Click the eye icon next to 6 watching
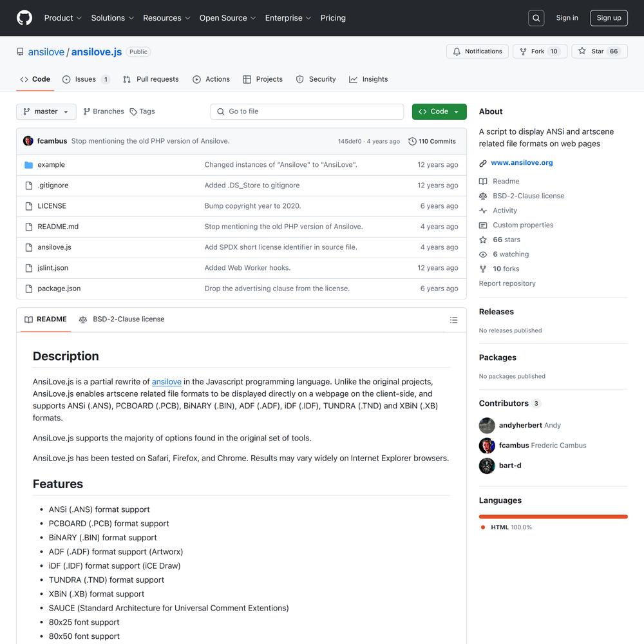644x644 pixels. 483,254
